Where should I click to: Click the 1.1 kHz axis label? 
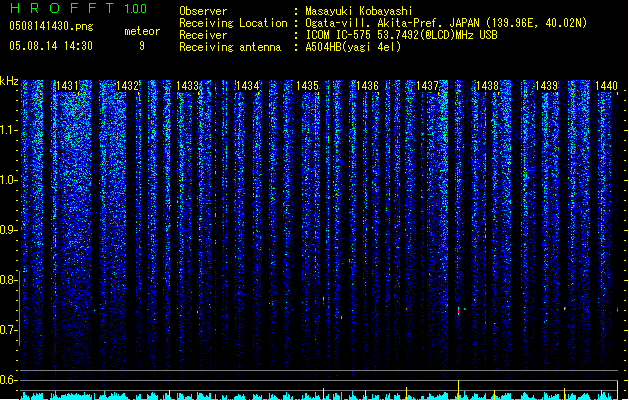(8, 130)
